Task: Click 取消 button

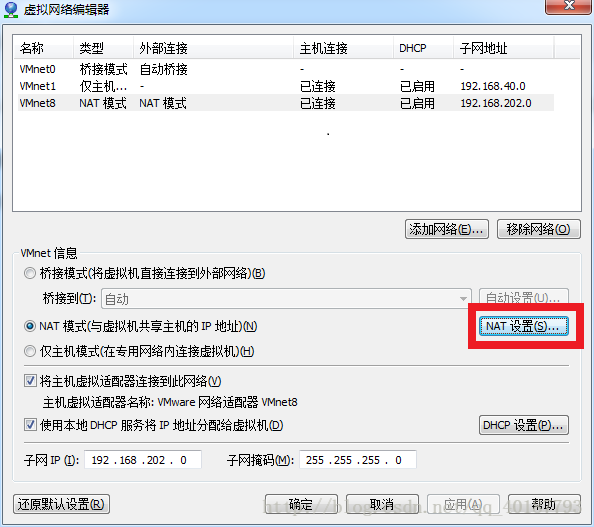Action: 382,504
